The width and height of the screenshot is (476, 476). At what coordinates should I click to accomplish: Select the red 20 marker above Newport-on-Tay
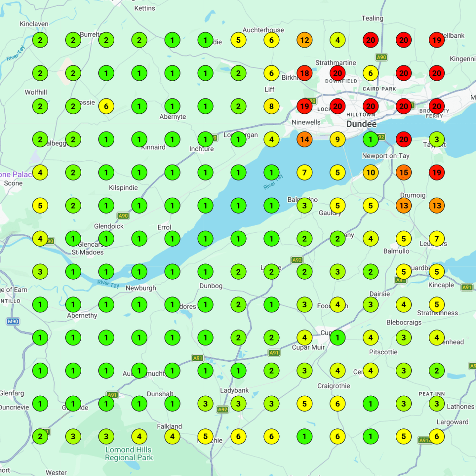click(404, 139)
